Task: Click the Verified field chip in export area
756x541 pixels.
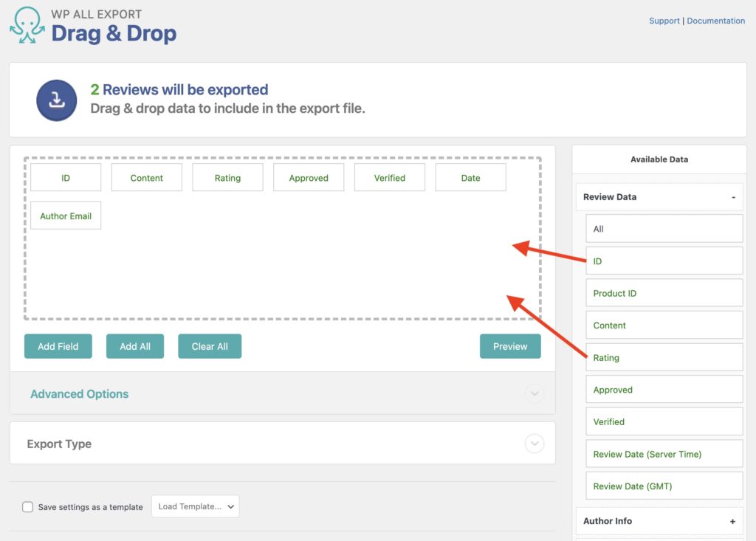Action: [x=389, y=177]
